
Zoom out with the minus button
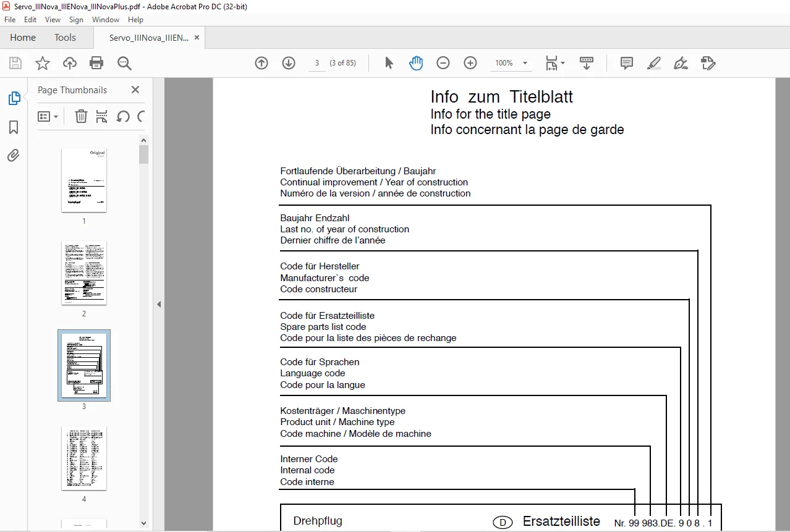(443, 63)
